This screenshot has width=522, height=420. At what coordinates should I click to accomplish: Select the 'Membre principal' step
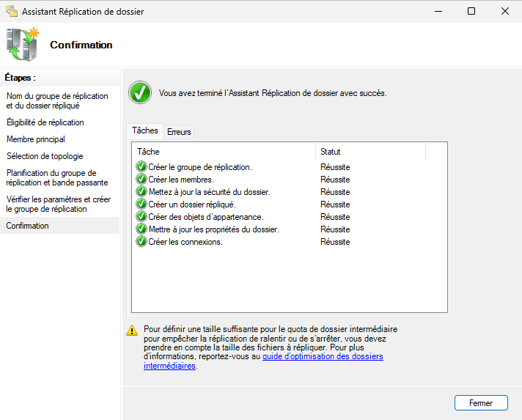36,139
